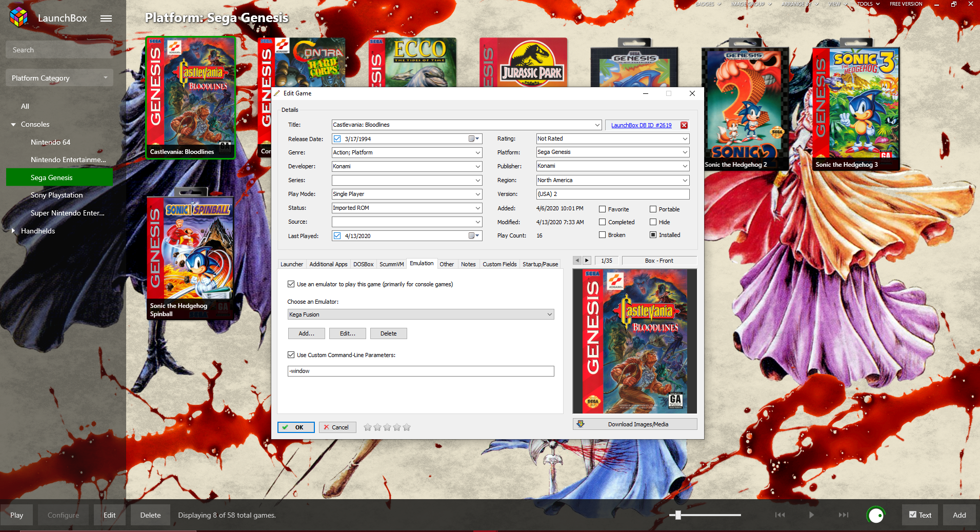980x532 pixels.
Task: Select Sonic Spinball cover
Action: (190, 258)
